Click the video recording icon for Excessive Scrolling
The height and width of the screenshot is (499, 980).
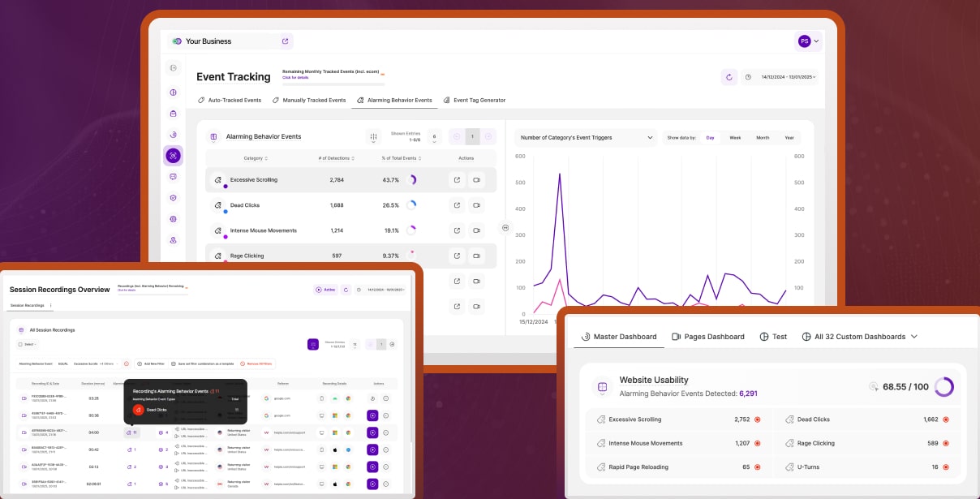[476, 180]
